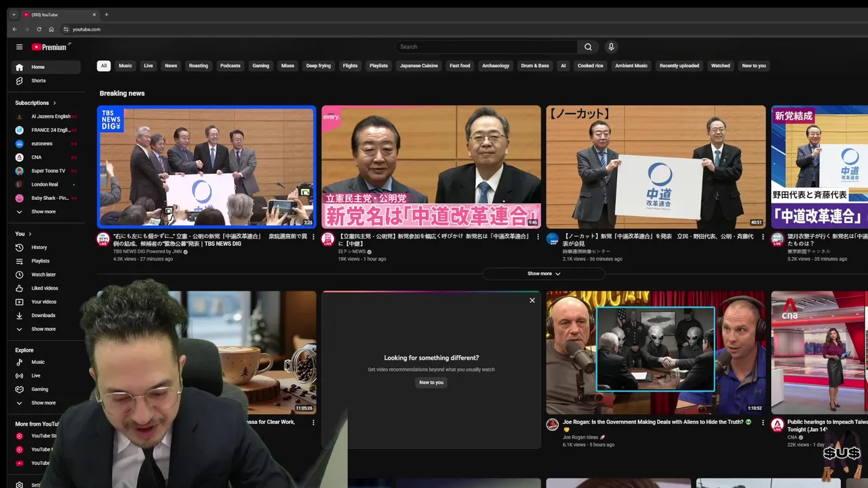This screenshot has height=488, width=868.
Task: Click the browser home button
Action: 52,29
